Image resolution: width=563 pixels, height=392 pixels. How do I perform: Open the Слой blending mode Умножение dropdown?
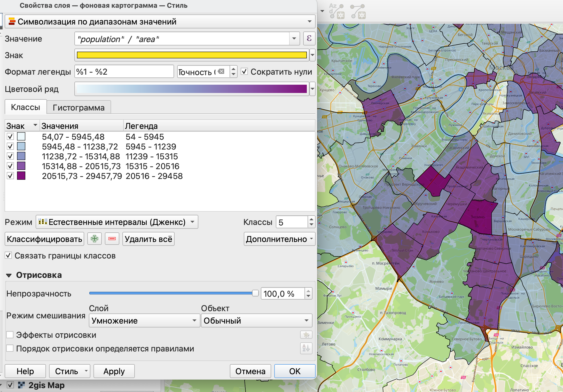tap(144, 320)
